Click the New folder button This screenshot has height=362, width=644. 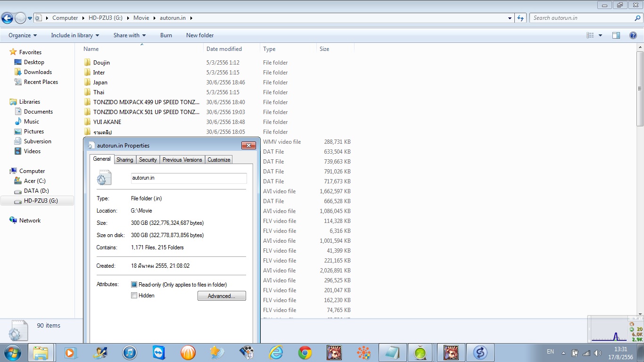(200, 35)
